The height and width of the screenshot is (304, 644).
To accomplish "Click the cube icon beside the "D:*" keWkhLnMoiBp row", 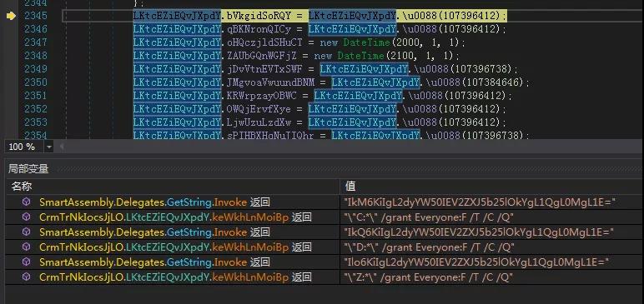I will click(x=27, y=247).
